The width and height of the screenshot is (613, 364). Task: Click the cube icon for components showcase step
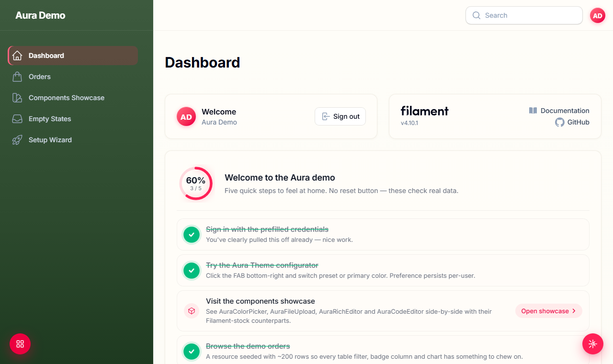click(192, 311)
